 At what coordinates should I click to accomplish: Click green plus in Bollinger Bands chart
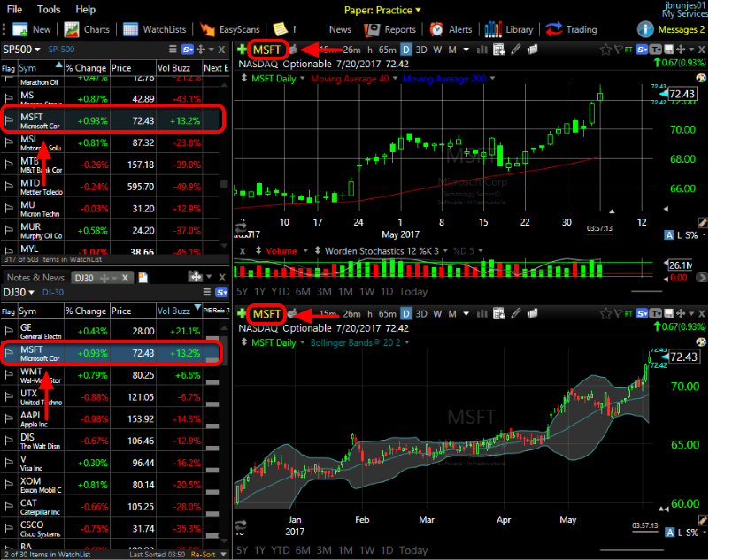242,313
